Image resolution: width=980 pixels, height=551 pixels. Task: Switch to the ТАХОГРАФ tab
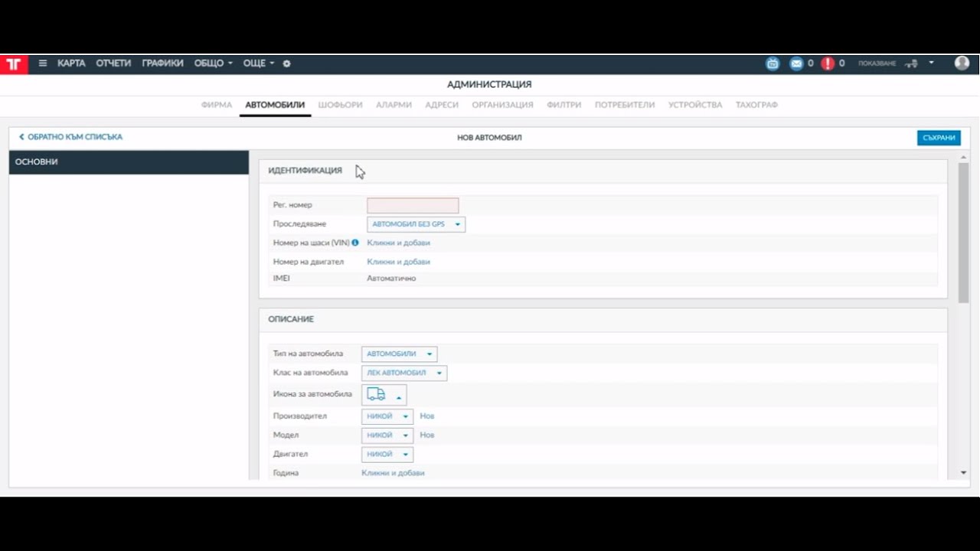[x=756, y=105]
